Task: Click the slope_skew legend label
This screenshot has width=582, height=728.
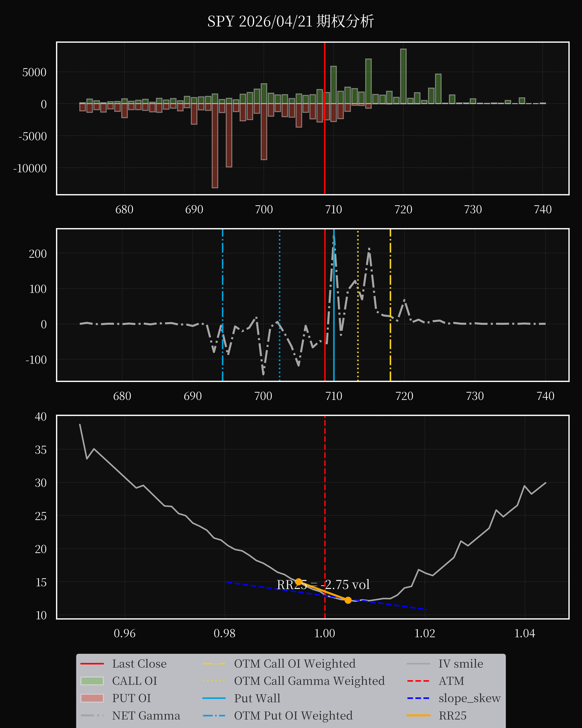Action: 469,698
